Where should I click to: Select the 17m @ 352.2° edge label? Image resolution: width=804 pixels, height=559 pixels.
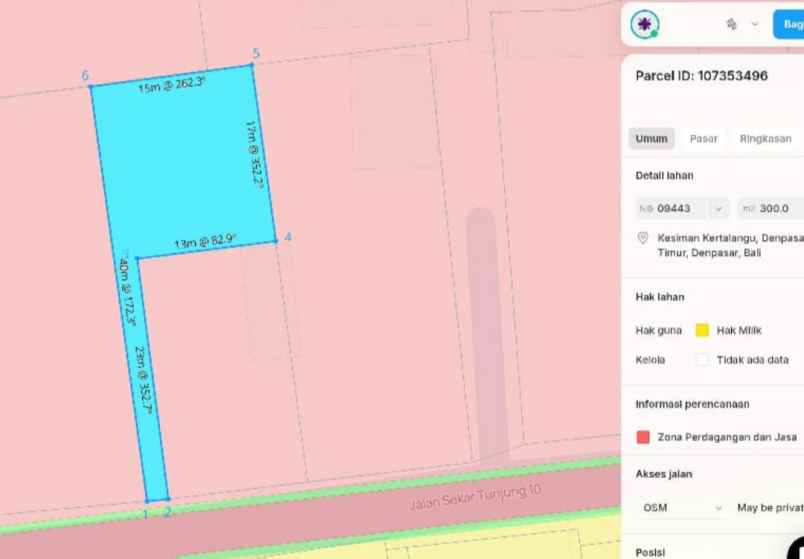(255, 154)
